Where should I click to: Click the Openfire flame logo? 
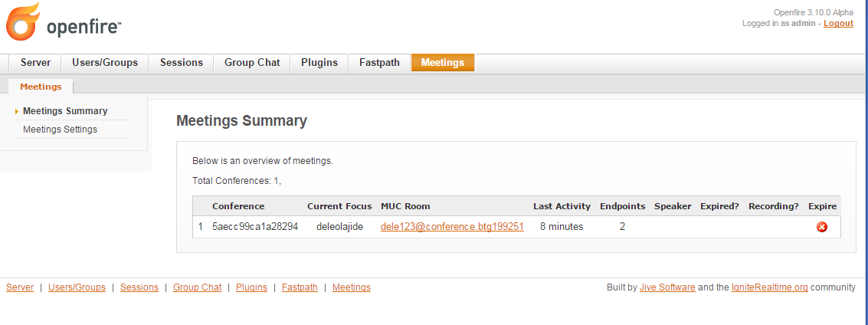[x=23, y=22]
